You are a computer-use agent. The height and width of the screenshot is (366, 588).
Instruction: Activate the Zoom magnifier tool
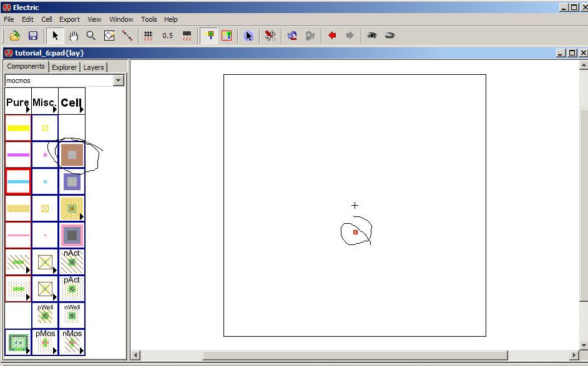click(x=91, y=36)
